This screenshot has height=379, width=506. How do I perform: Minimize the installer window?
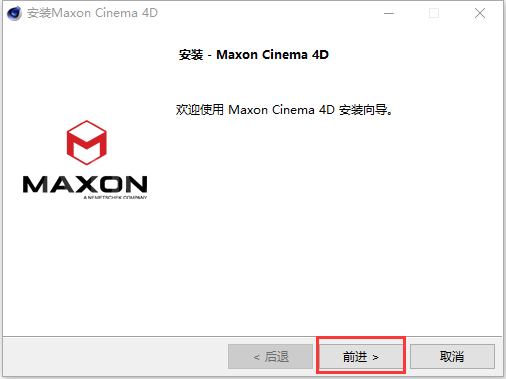(x=389, y=13)
